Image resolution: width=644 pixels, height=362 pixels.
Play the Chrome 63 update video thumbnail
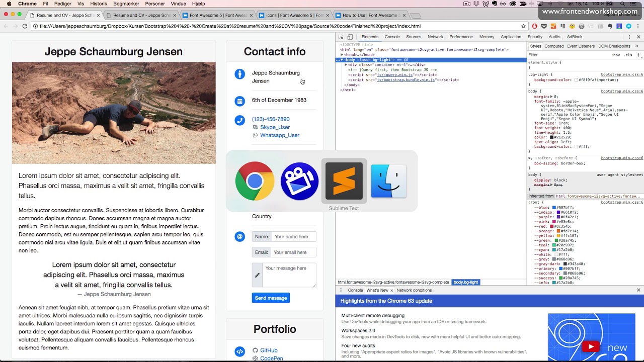coord(591,346)
